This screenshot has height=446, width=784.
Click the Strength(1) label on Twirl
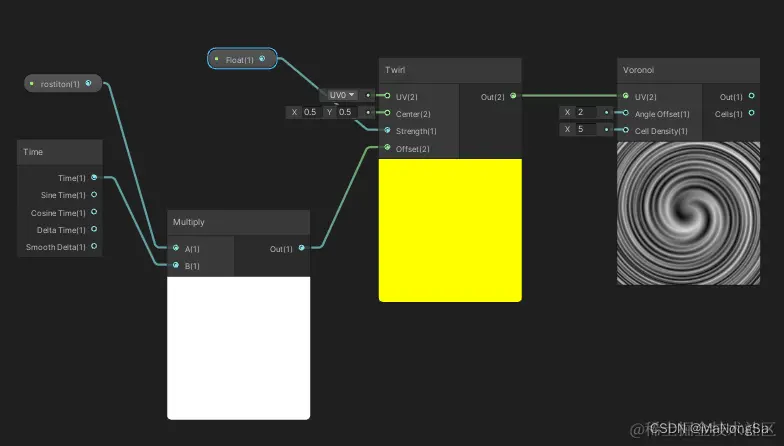pyautogui.click(x=416, y=131)
